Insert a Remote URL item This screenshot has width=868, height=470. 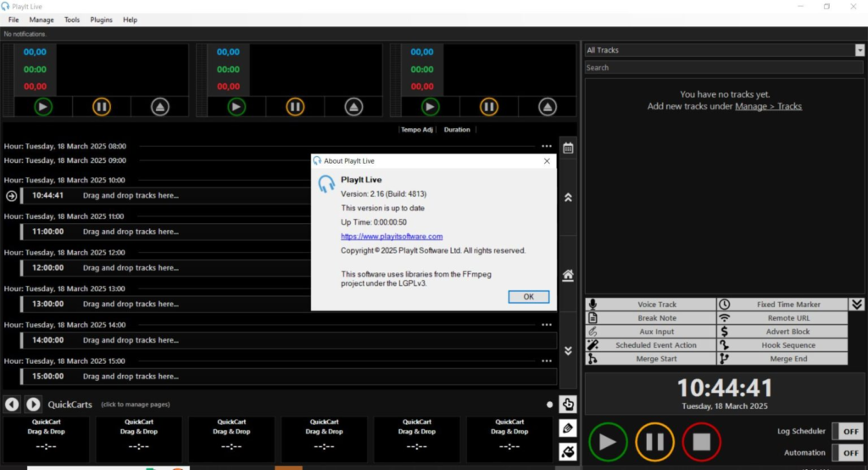[x=782, y=318]
